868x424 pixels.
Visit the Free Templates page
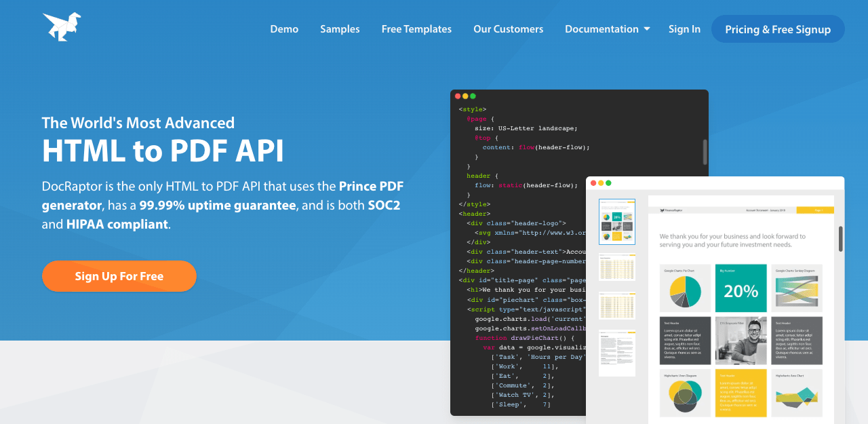tap(416, 28)
